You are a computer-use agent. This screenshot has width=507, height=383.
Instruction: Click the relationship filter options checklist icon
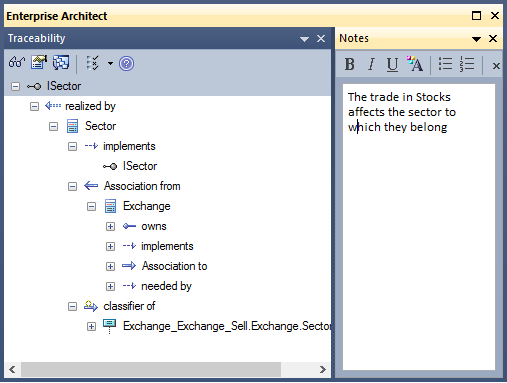pyautogui.click(x=92, y=63)
